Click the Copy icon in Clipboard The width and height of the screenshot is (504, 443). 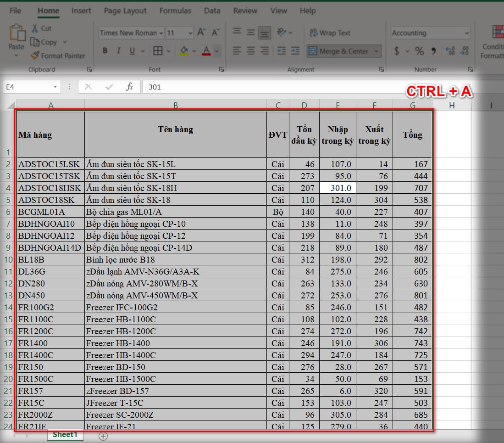[x=34, y=42]
